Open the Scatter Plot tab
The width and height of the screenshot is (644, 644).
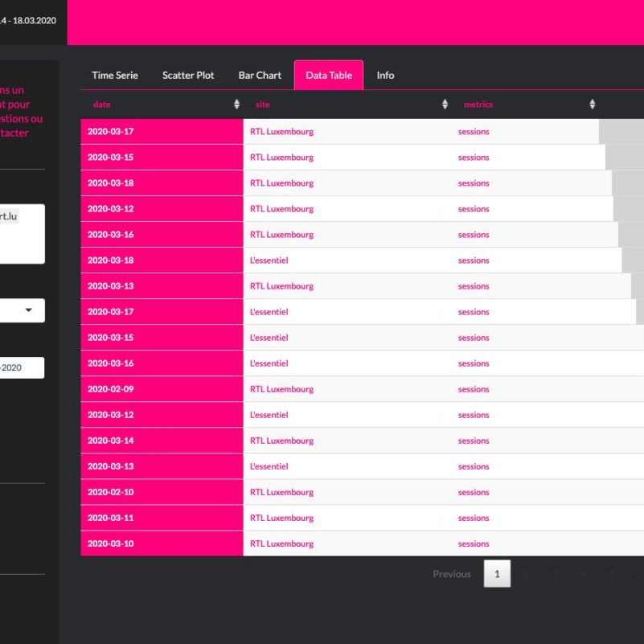(x=188, y=75)
